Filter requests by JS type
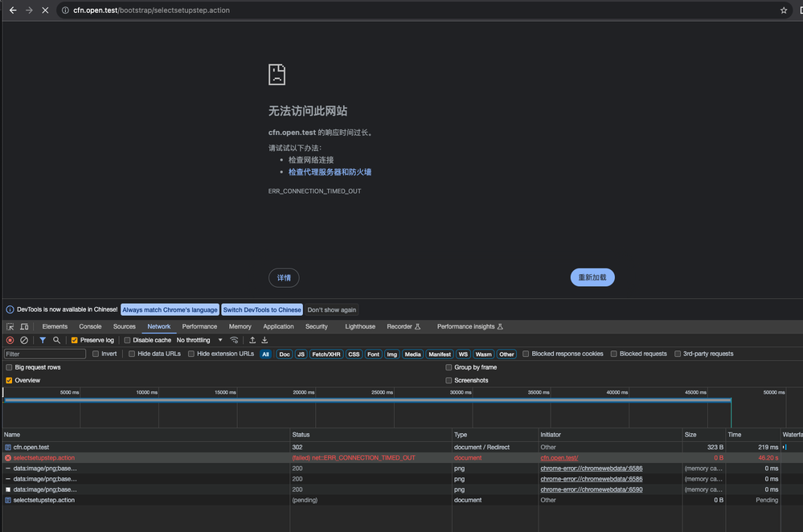The image size is (803, 532). click(x=301, y=354)
